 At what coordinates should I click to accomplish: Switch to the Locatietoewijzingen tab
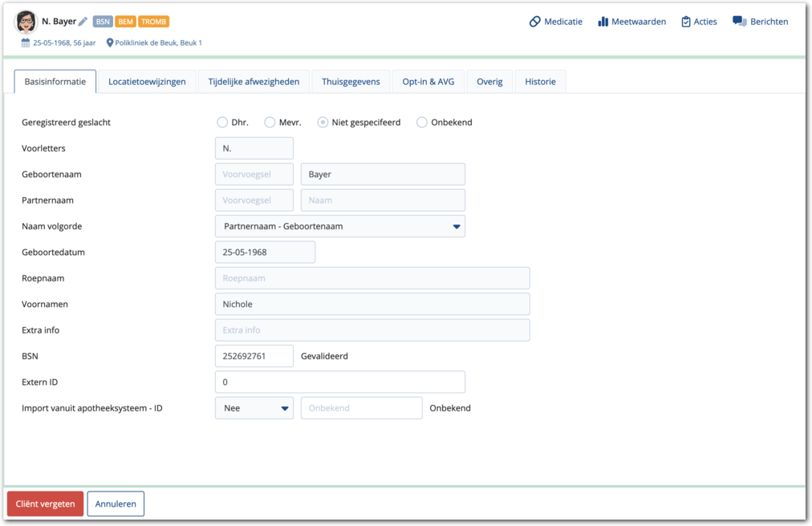(x=147, y=82)
